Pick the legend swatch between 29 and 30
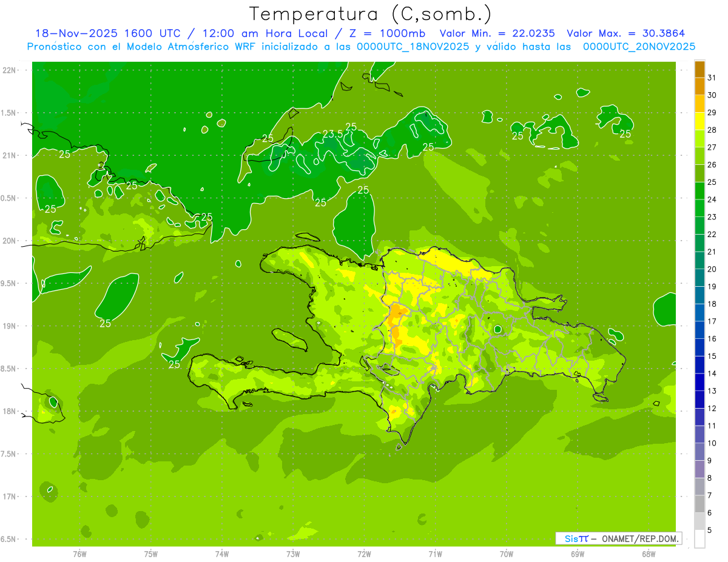 699,104
